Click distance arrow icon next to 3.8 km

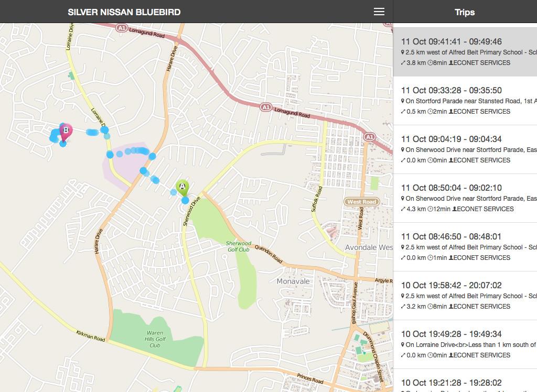403,63
